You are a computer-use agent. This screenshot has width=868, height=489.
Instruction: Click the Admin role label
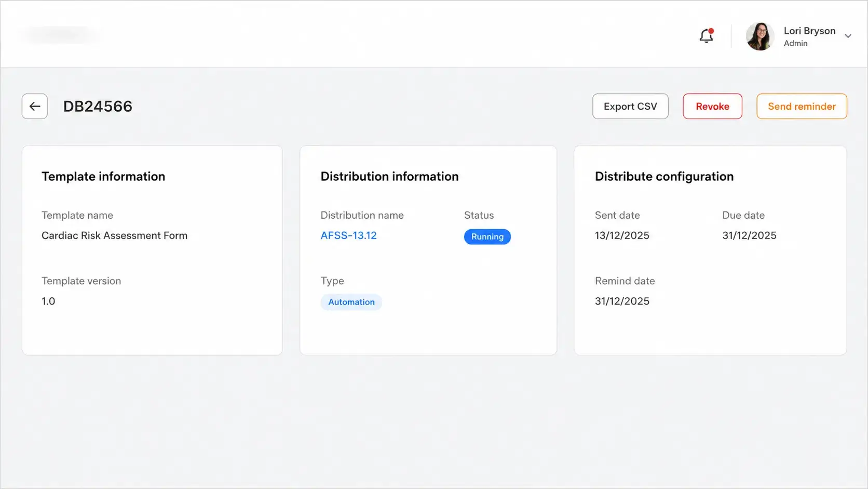coord(795,44)
